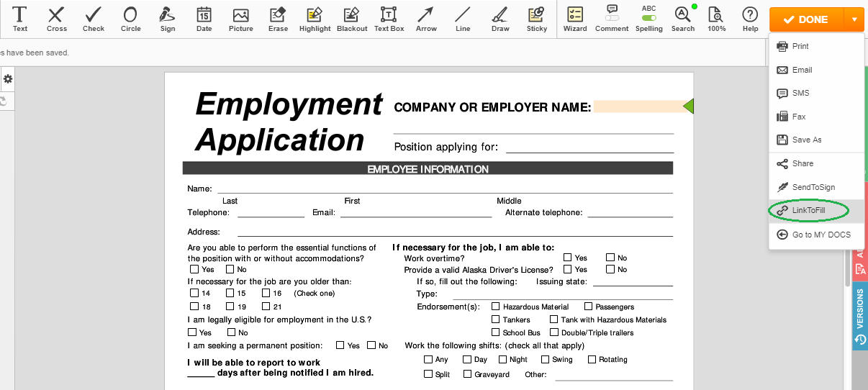The width and height of the screenshot is (868, 390).
Task: Add a Text Box
Action: (x=389, y=19)
